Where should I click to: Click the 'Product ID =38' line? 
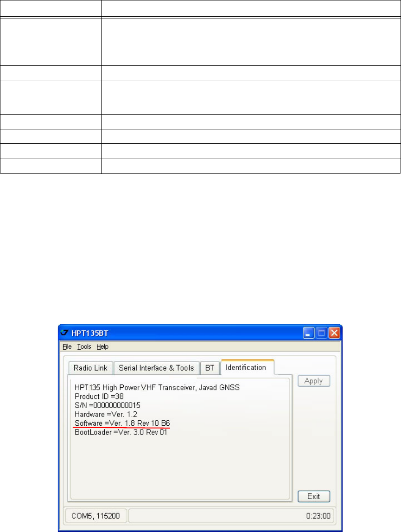99,396
